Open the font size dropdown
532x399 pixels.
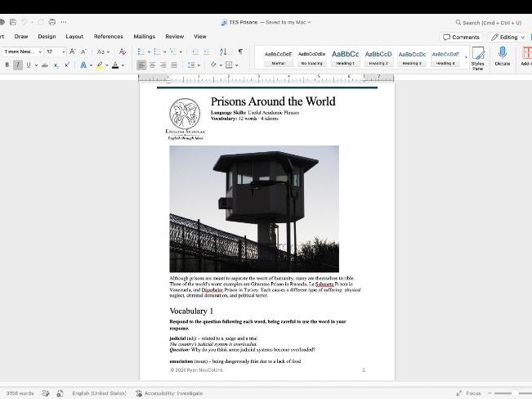[64, 52]
